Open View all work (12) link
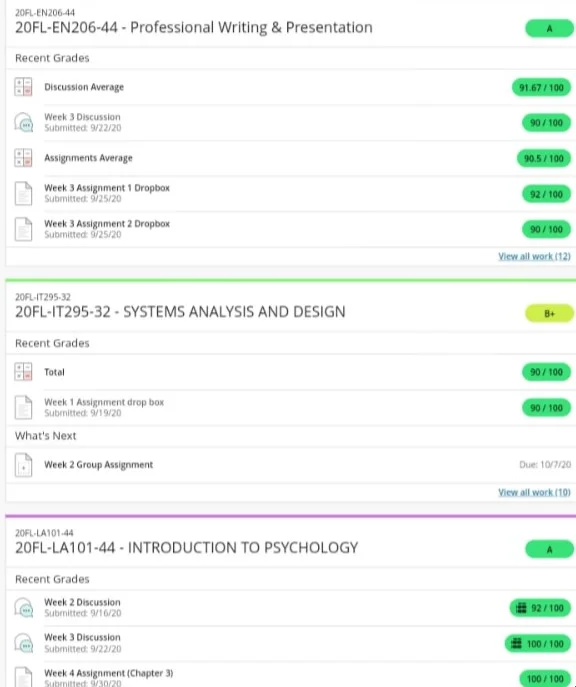Viewport: 576px width, 687px height. [x=534, y=256]
